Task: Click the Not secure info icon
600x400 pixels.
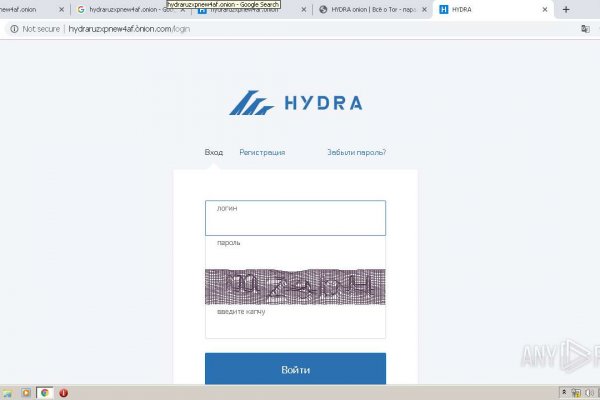Action: [x=14, y=29]
